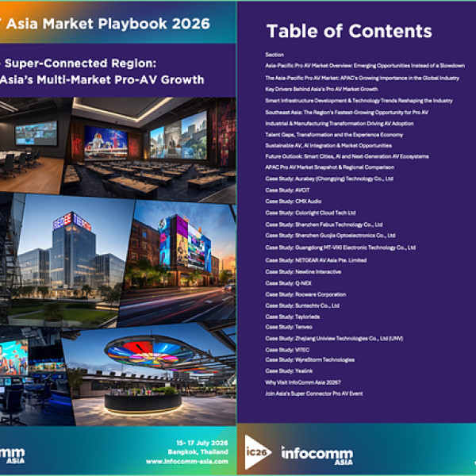Select 'Case Study: NETGEAR AV Asia Pte. Limited'
Image resolution: width=476 pixels, height=476 pixels.
(x=316, y=260)
